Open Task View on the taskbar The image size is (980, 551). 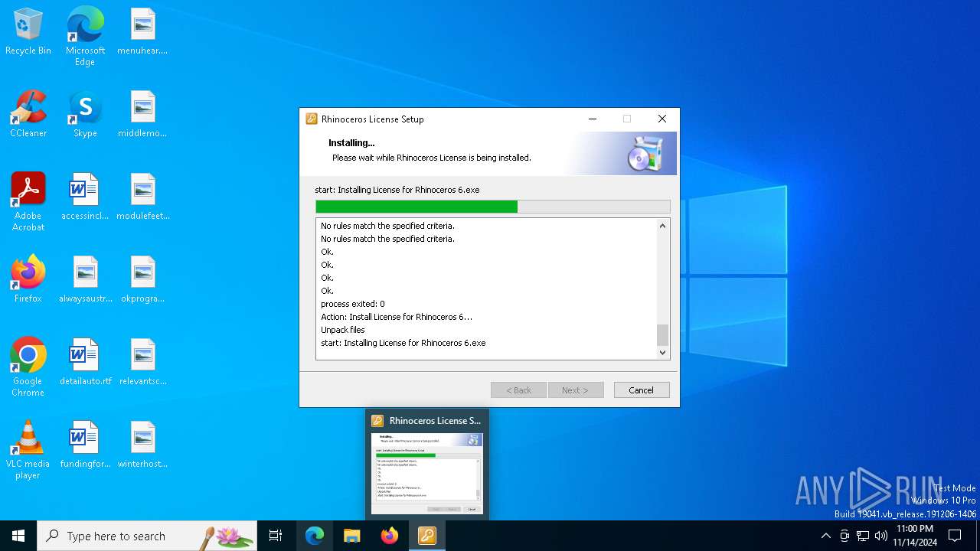[276, 536]
